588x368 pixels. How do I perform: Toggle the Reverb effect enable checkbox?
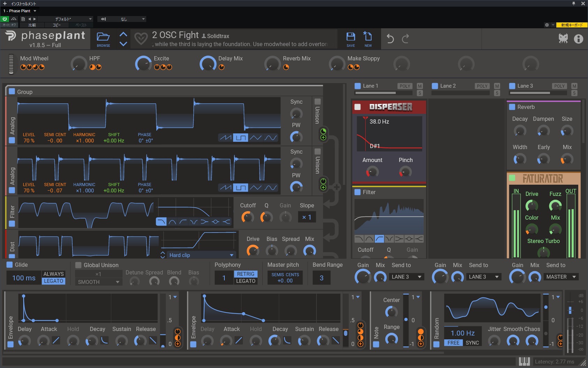tap(512, 107)
